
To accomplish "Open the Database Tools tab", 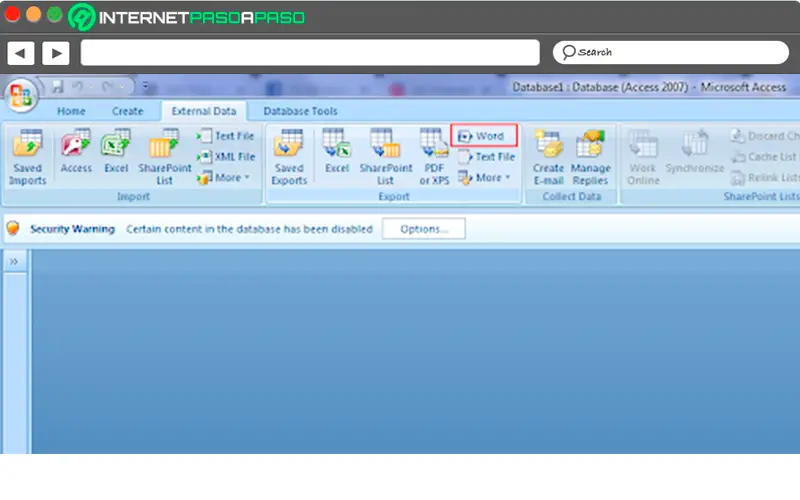I will (x=301, y=111).
